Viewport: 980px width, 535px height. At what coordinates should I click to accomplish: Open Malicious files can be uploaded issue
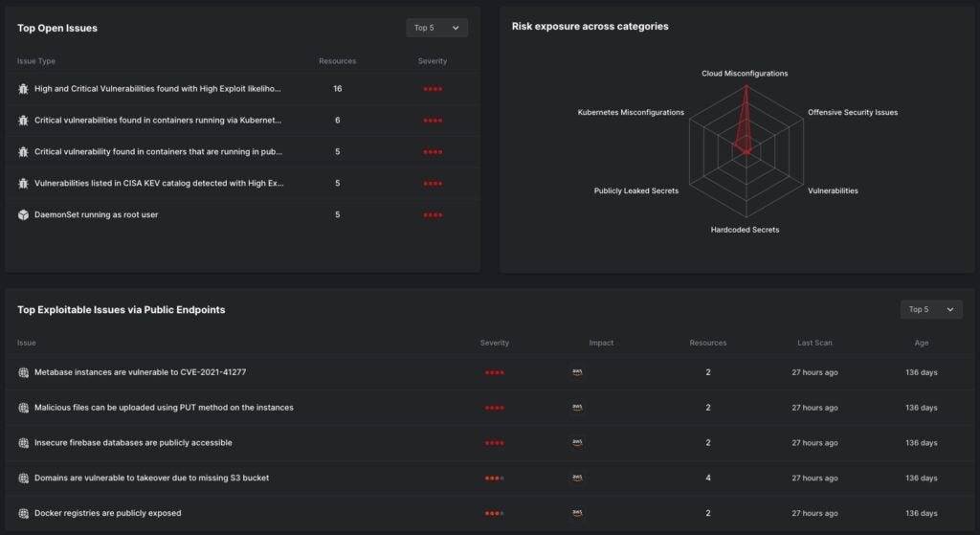click(x=164, y=408)
